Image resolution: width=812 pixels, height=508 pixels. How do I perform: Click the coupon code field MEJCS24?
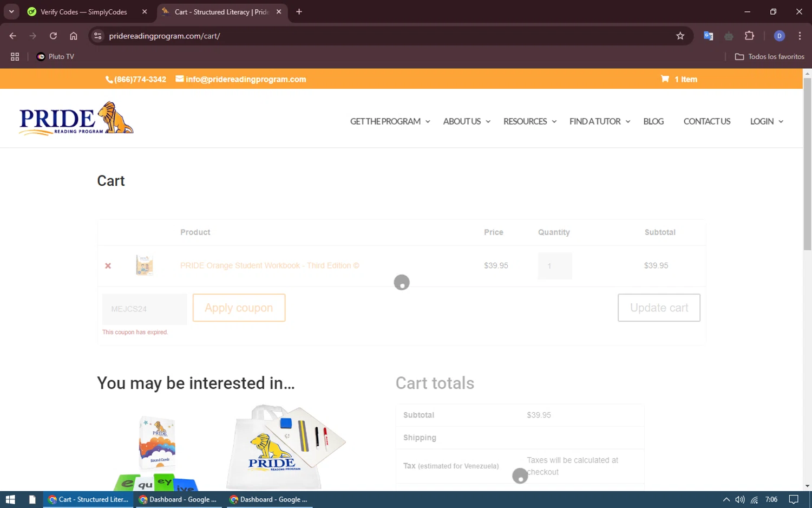(145, 309)
